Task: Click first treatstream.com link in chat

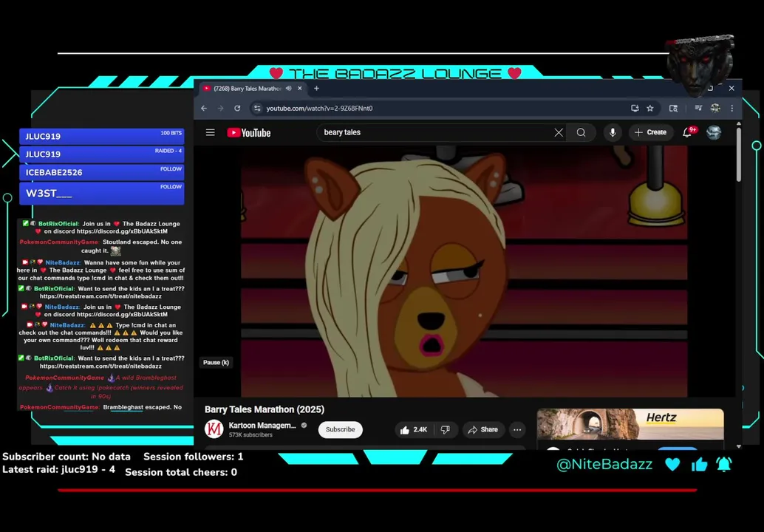Action: [100, 296]
